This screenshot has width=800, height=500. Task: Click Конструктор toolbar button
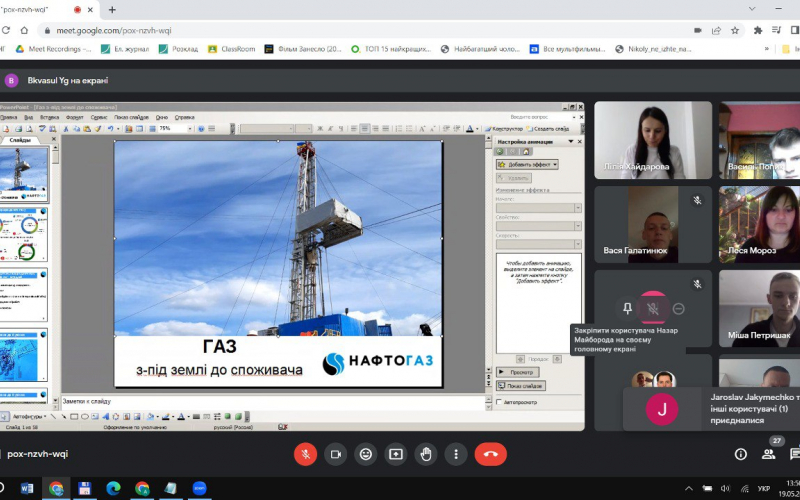click(504, 129)
